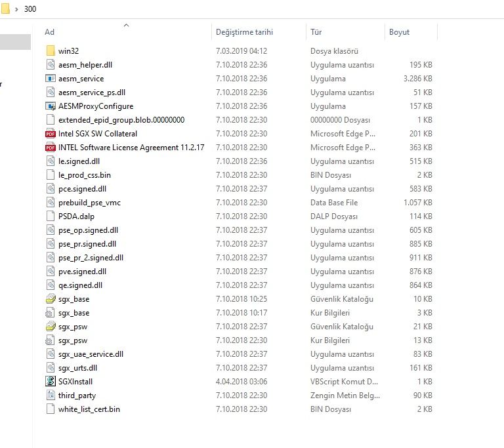Click the PSDA.dalp file icon
Screen dimensions: 504x448
point(51,216)
